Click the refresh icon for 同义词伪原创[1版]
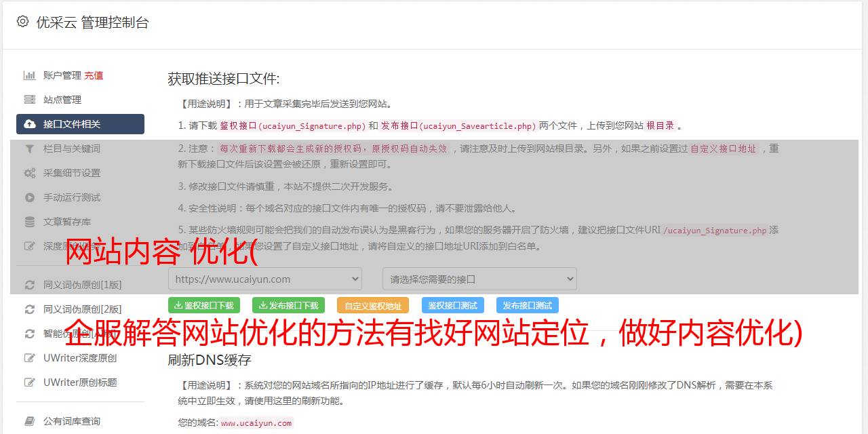Screen dimensions: 868x434 30,285
